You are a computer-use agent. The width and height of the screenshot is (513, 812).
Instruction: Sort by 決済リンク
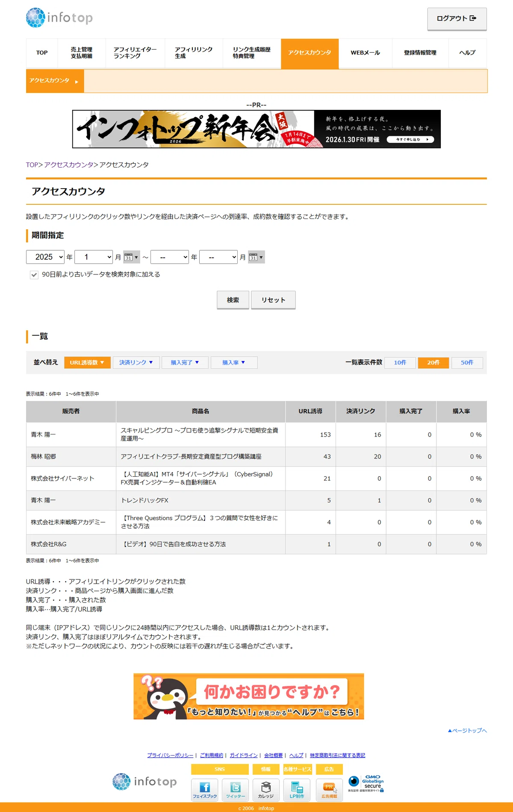136,363
